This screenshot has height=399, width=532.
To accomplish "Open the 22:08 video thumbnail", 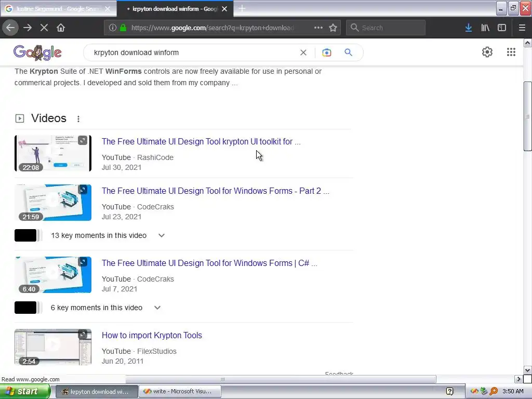I will coord(53,153).
